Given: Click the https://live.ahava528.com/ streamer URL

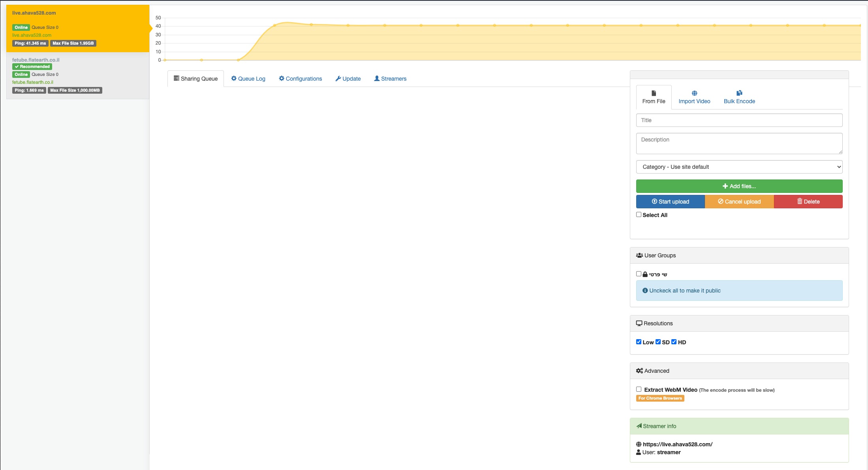Looking at the screenshot, I should click(678, 444).
